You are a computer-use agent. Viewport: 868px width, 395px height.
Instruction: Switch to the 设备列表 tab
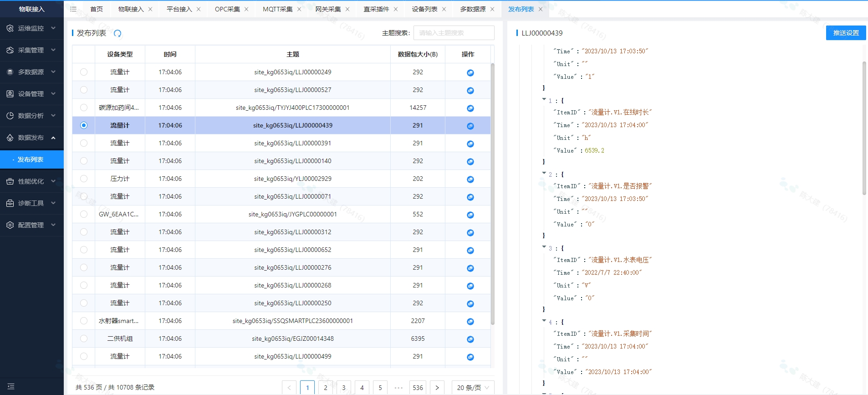(424, 9)
